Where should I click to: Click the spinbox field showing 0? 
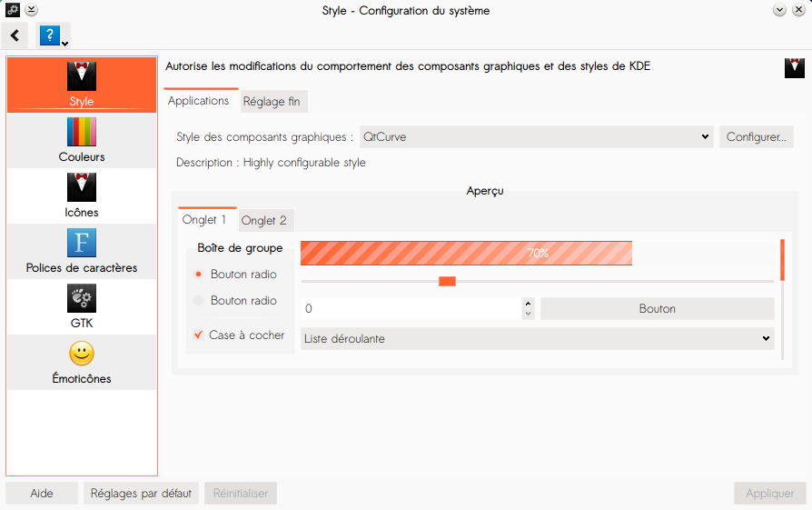click(x=411, y=308)
